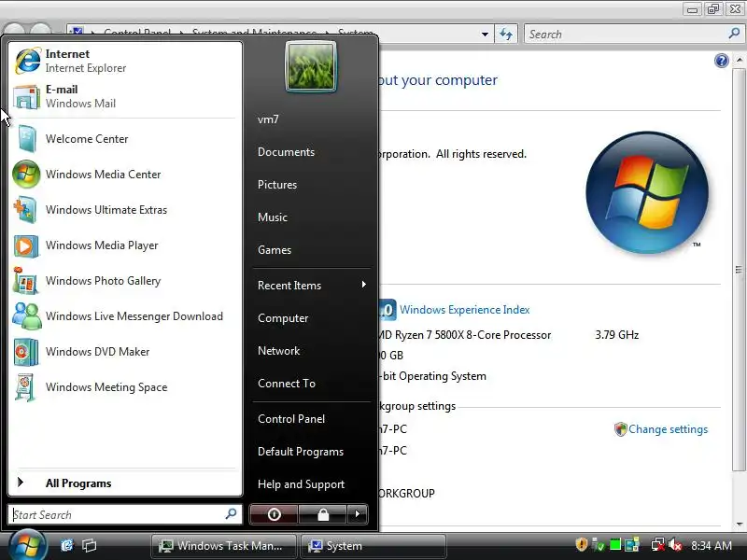Click the taskbar clock showing 8:34 AM
Image resolution: width=747 pixels, height=560 pixels.
(711, 545)
